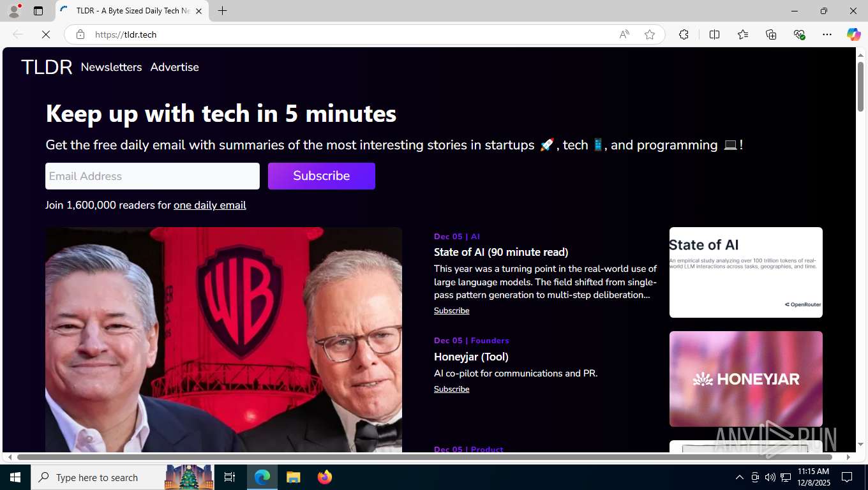Select the TLDR Byte Sized Daily Tech tab
868x490 pixels.
[132, 11]
